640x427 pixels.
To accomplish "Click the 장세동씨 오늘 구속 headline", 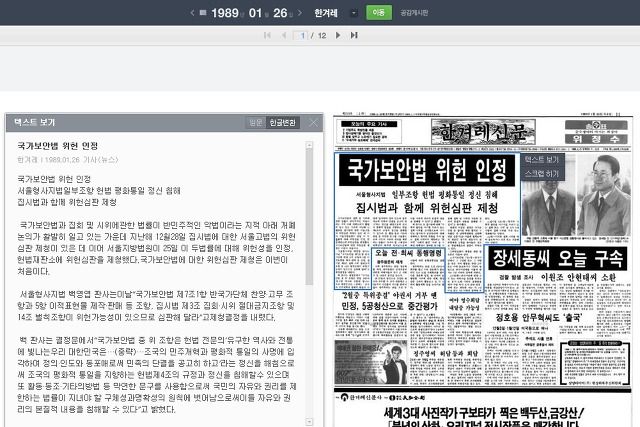I will 558,258.
